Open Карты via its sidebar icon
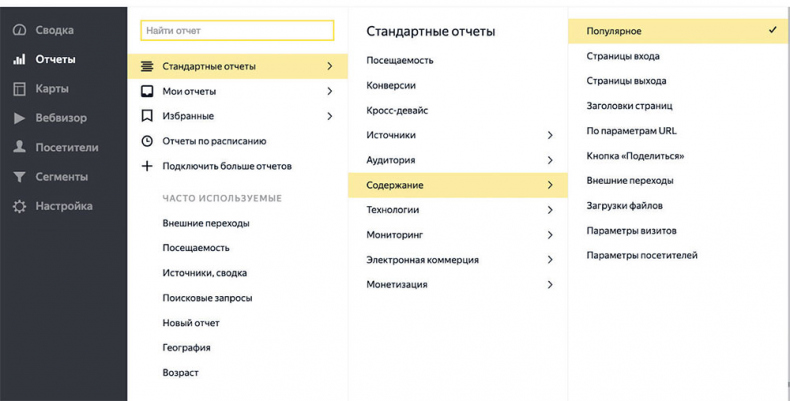Image resolution: width=790 pixels, height=401 pixels. [19, 89]
